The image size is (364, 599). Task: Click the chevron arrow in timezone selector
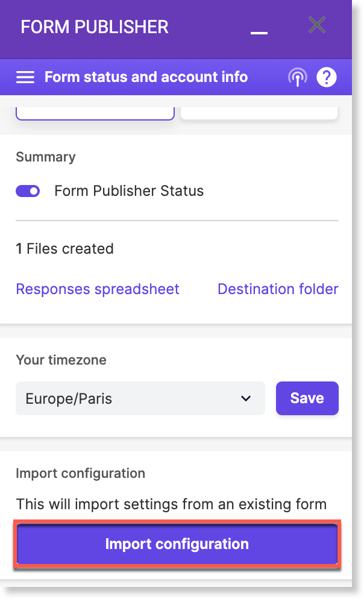[246, 398]
